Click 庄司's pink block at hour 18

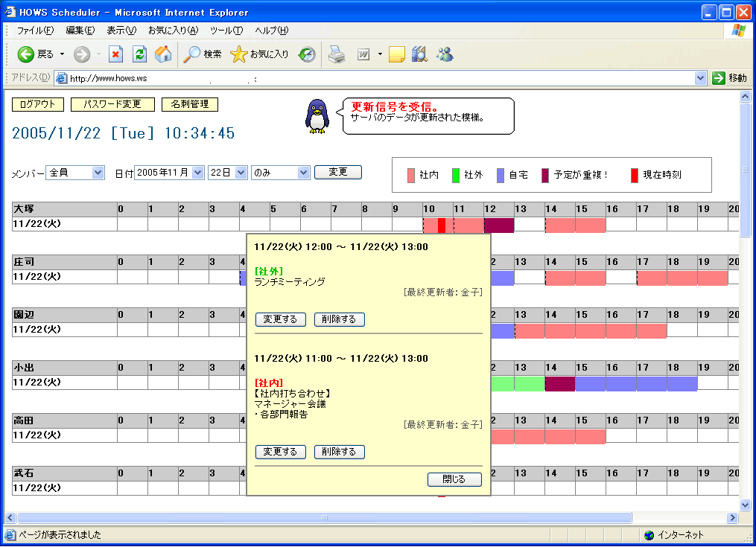click(682, 278)
